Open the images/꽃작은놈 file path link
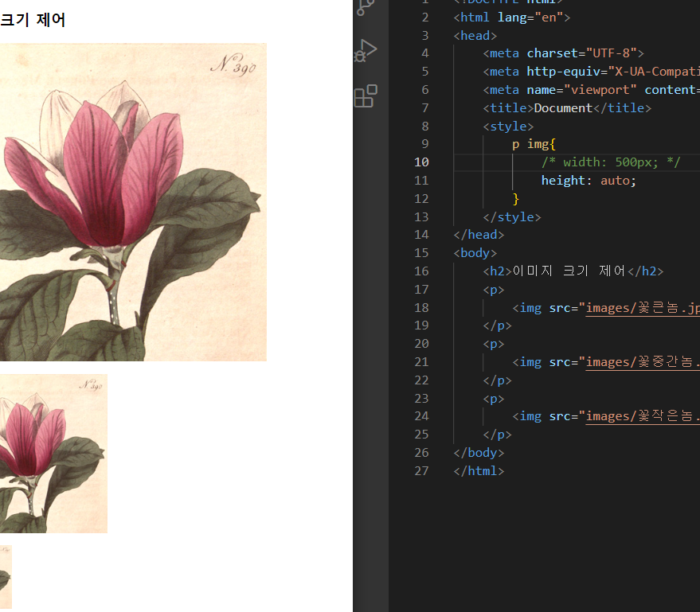 [x=643, y=416]
